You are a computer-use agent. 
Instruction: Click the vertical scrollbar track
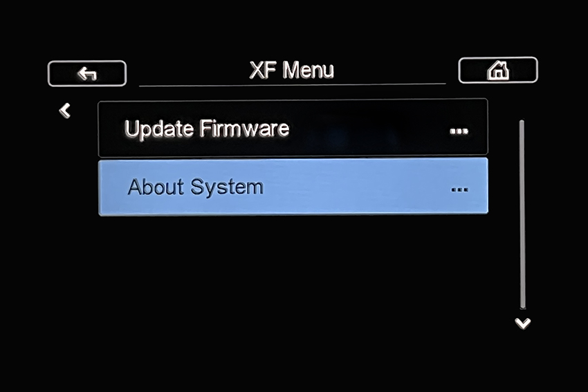(x=522, y=214)
